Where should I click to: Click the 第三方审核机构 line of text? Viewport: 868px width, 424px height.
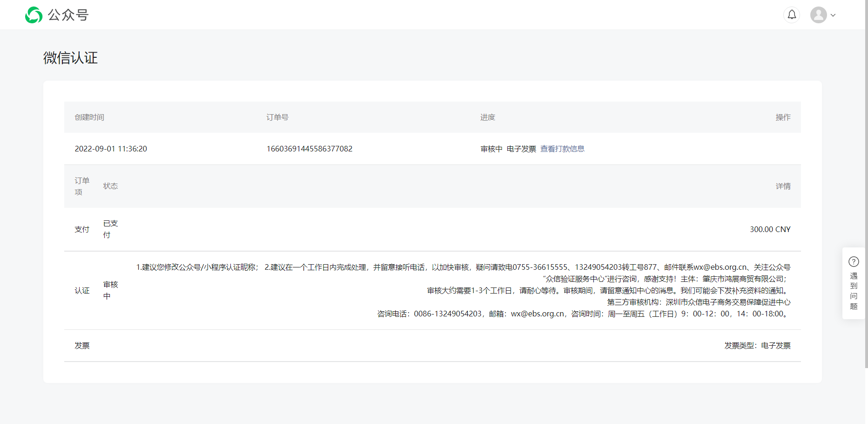click(x=699, y=302)
